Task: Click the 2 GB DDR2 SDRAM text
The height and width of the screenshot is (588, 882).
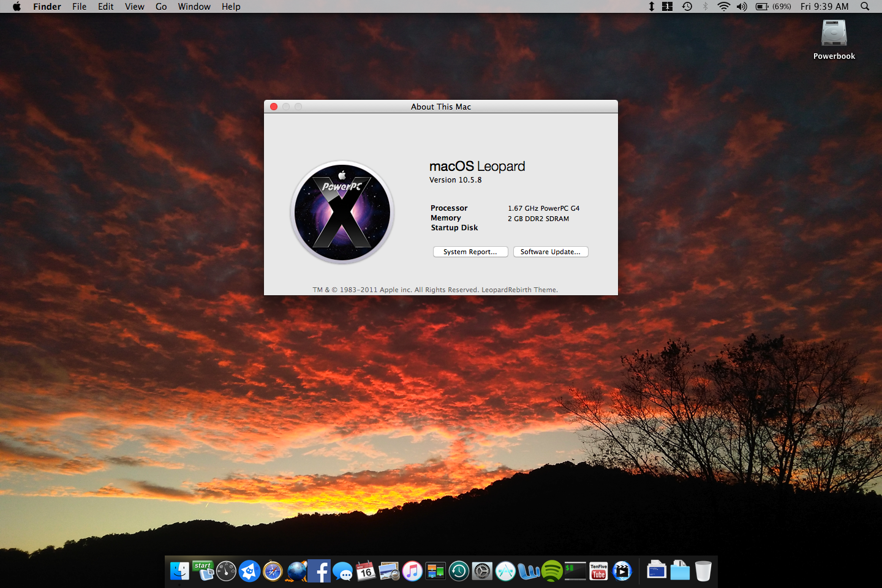Action: tap(538, 219)
